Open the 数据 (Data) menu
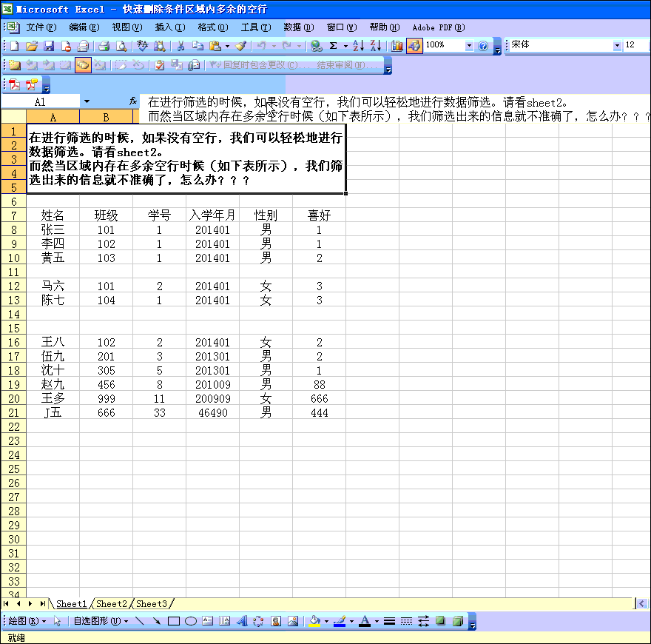This screenshot has height=644, width=651. [x=298, y=27]
